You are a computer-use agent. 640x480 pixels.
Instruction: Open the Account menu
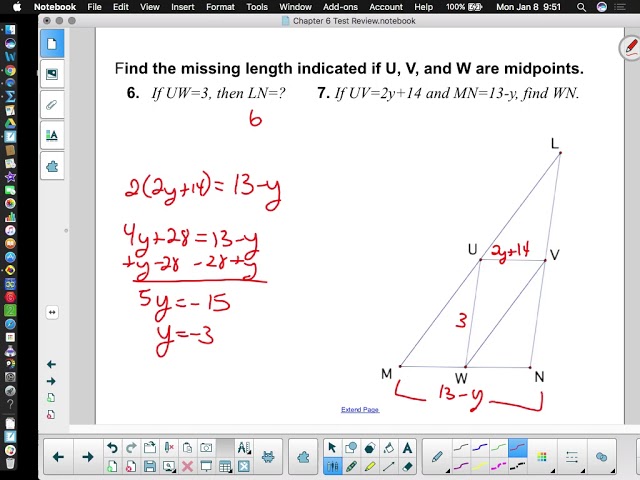386,7
